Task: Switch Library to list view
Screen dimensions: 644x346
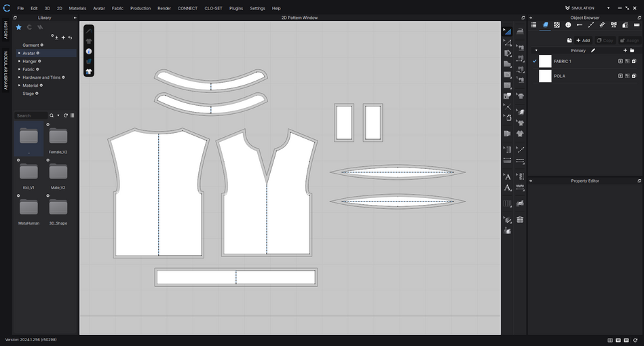Action: [73, 116]
